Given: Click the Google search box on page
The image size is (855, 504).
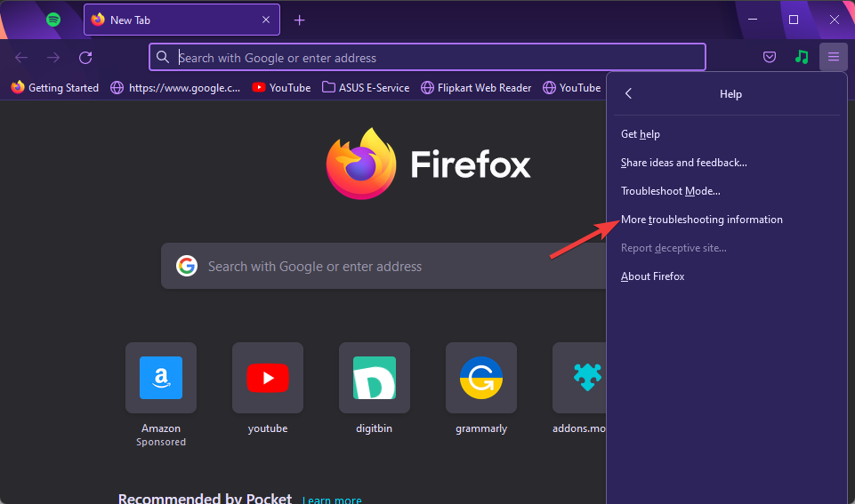Looking at the screenshot, I should 383,266.
